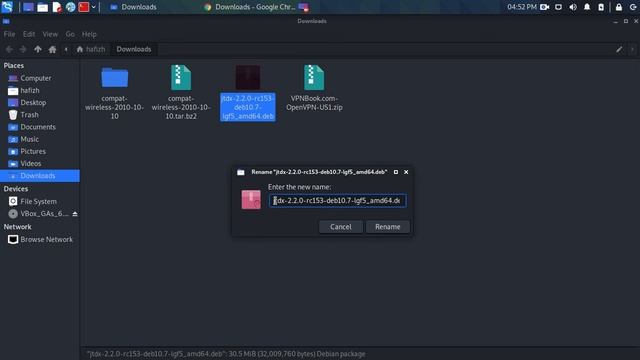The height and width of the screenshot is (360, 640).
Task: Open the File menu
Action: [x=9, y=34]
